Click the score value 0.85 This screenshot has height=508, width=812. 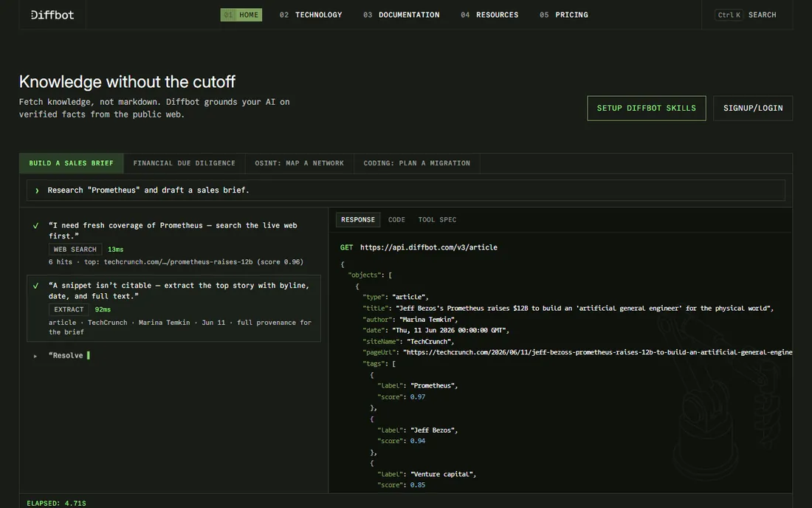[417, 485]
